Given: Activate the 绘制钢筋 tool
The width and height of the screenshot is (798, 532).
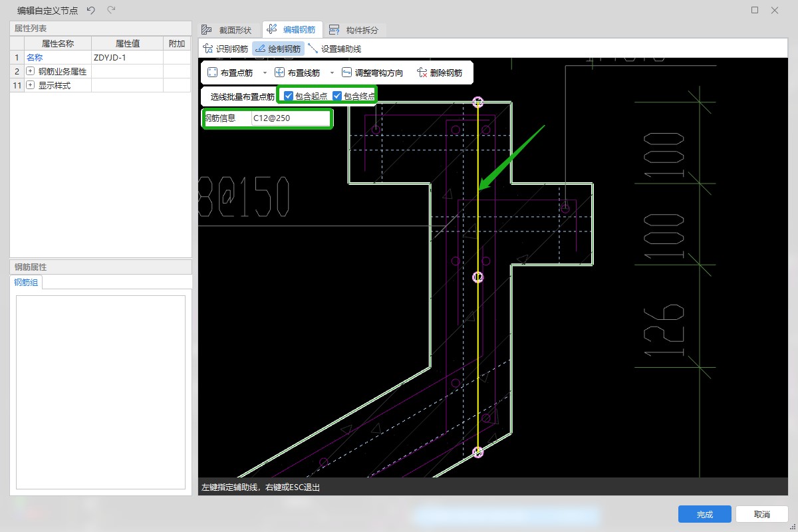Looking at the screenshot, I should (278, 49).
